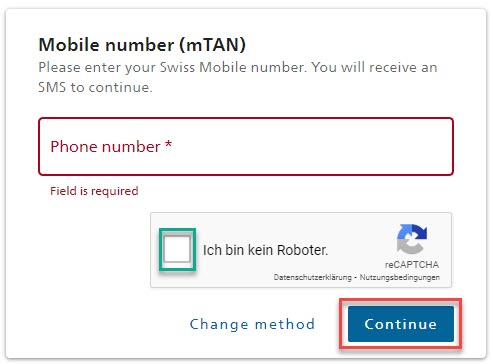This screenshot has height=364, width=491.
Task: Click the "Field is required" error message
Action: [x=94, y=191]
